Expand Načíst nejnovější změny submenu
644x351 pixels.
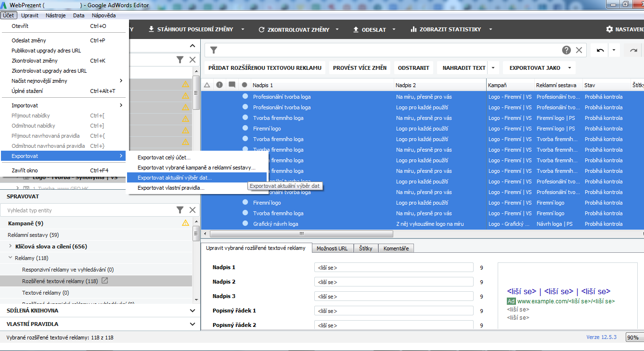[64, 81]
